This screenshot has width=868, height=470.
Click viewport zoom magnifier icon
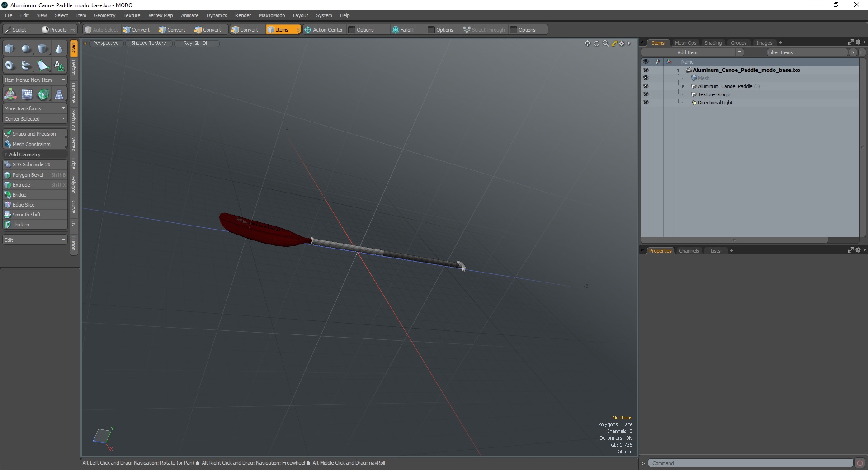605,43
